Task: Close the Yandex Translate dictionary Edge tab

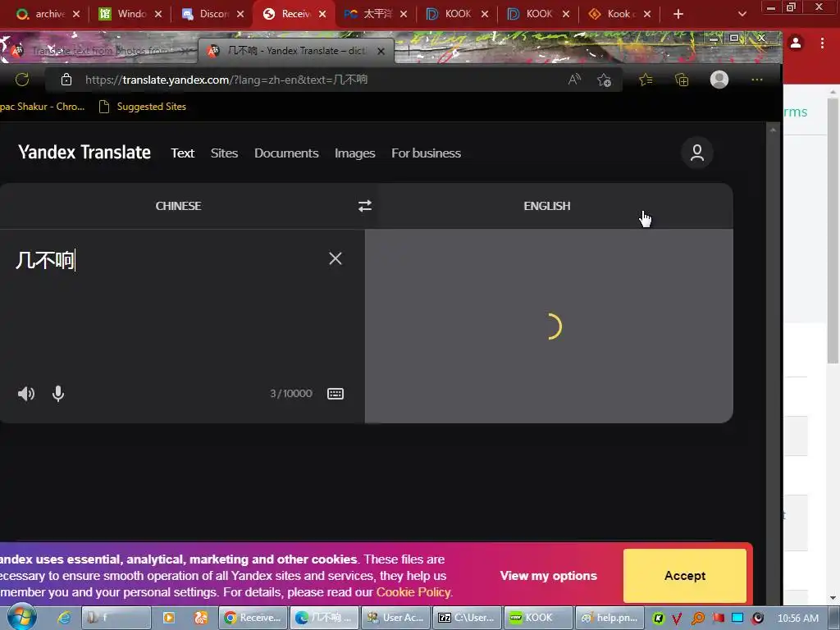Action: 381,51
